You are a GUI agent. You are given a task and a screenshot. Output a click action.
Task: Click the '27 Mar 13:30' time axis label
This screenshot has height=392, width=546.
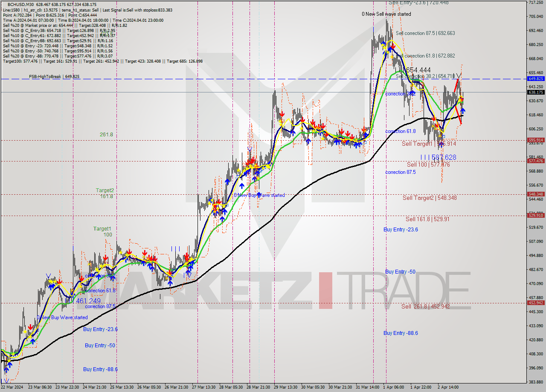click(x=205, y=387)
